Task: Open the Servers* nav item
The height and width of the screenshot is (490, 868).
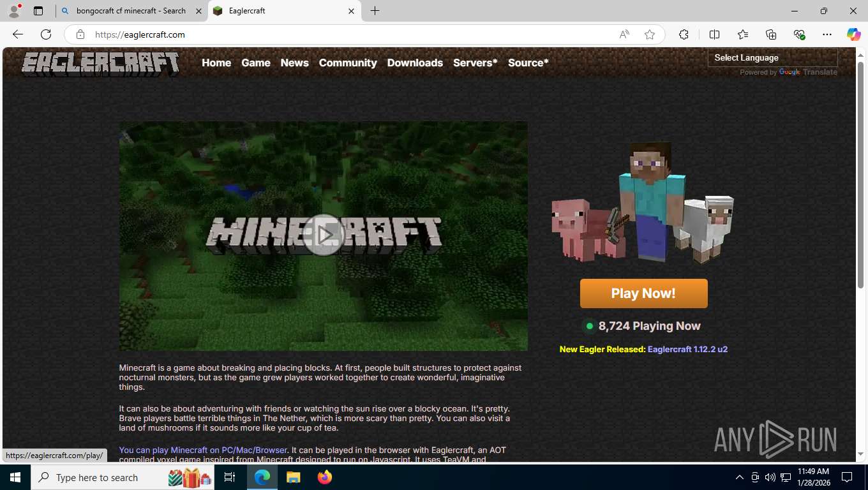Action: pos(475,63)
